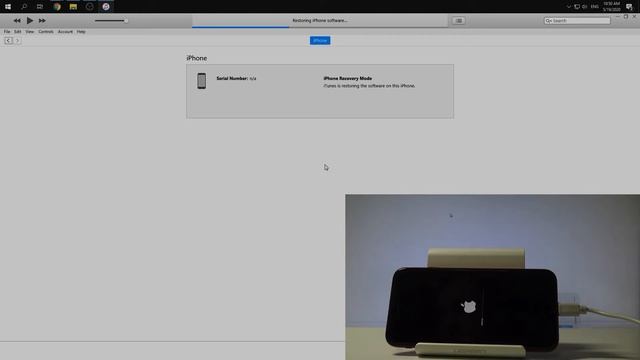Click the restoring iPhone software status text

point(320,20)
